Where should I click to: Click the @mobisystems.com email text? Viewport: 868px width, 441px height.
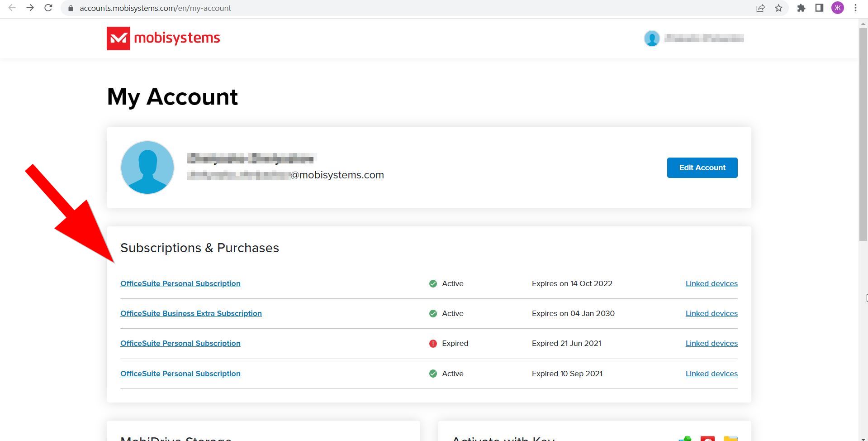(337, 175)
